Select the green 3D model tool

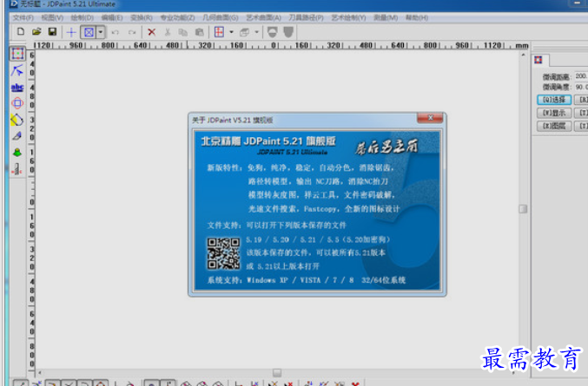coord(17,153)
